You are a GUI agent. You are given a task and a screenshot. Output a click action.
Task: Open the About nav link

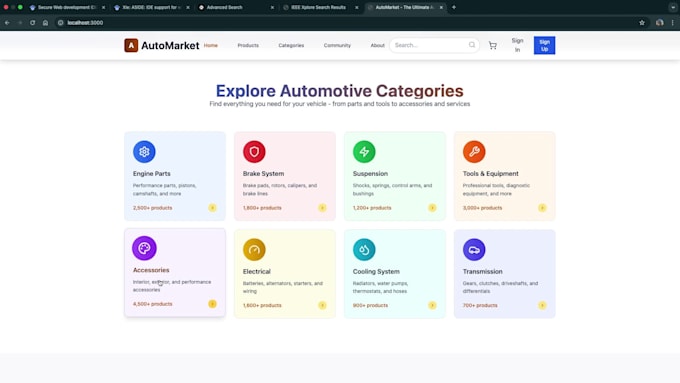pos(377,45)
